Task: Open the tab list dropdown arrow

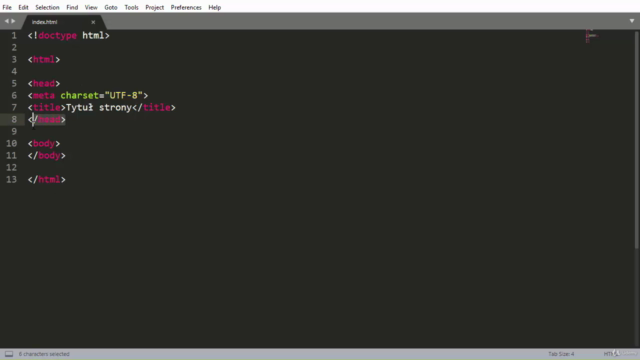Action: [x=631, y=21]
